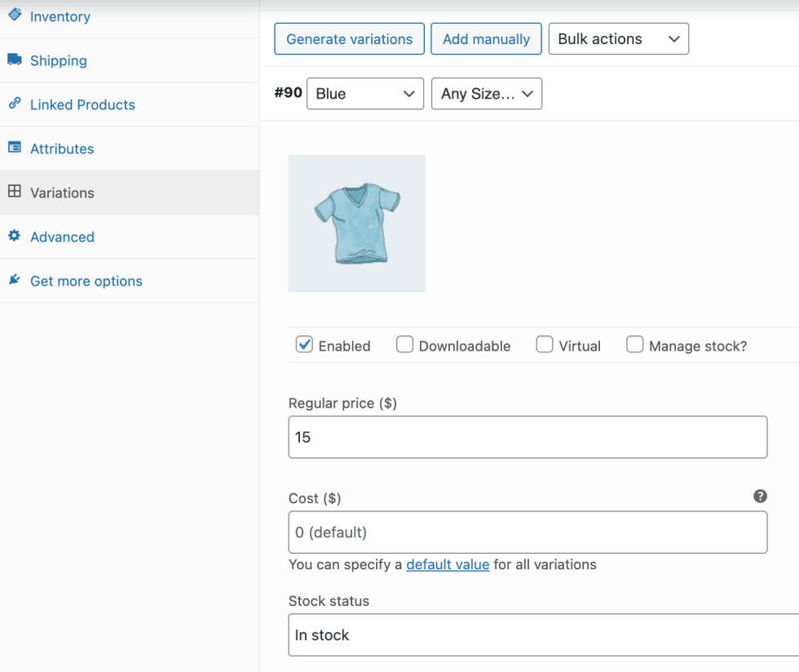Click the Get more options plug icon
The height and width of the screenshot is (672, 799).
[x=15, y=280]
